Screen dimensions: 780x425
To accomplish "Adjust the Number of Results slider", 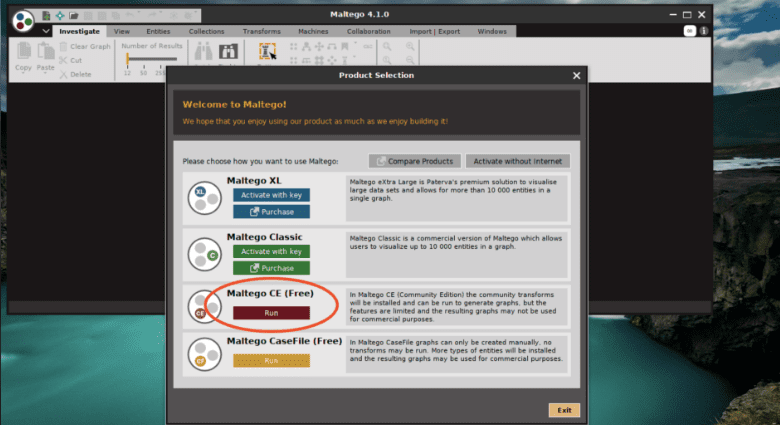I will [129, 60].
